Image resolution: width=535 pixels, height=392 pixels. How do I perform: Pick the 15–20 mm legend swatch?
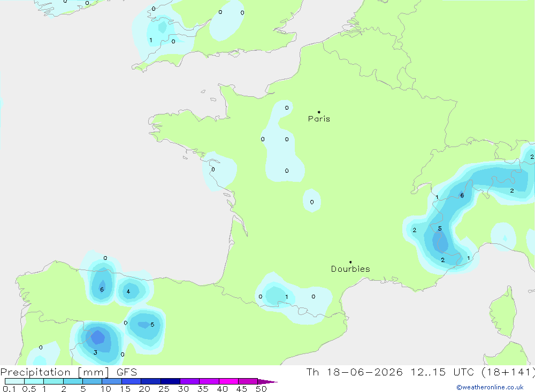[131, 381]
